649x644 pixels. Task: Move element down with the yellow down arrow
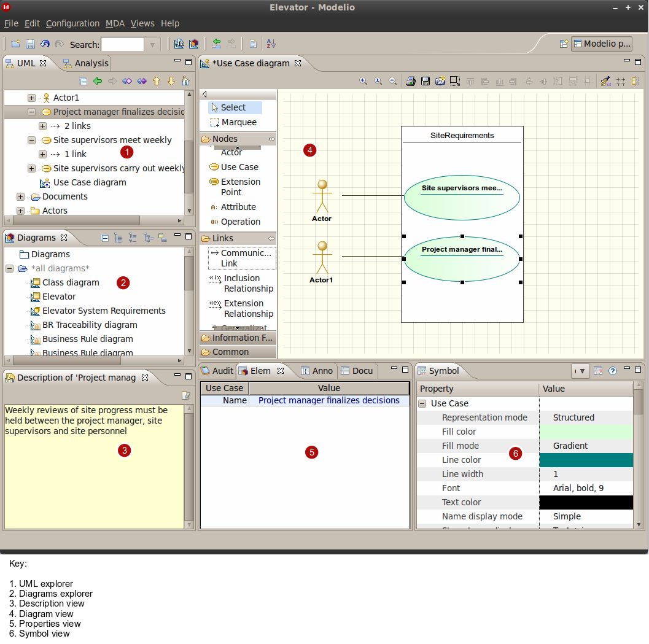coord(171,81)
